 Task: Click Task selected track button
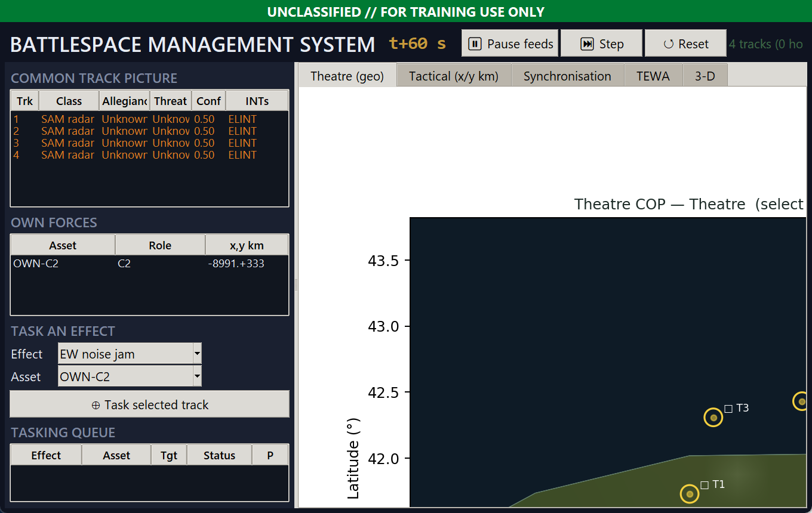tap(150, 404)
